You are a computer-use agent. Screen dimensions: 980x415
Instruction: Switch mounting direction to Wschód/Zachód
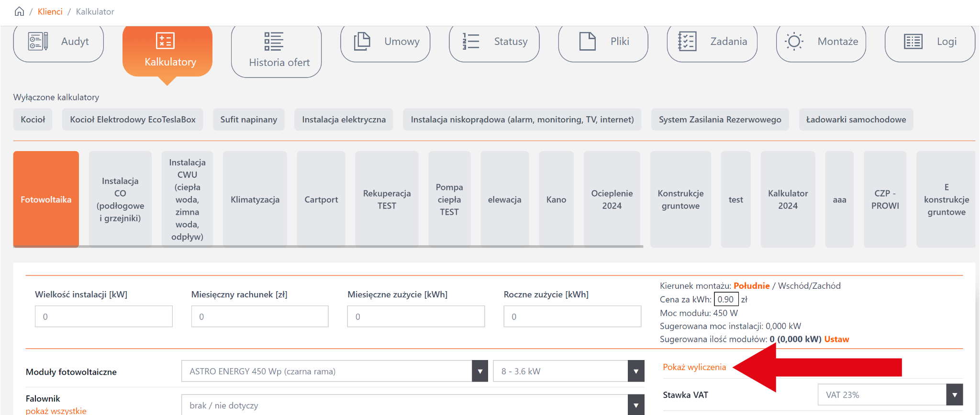809,286
